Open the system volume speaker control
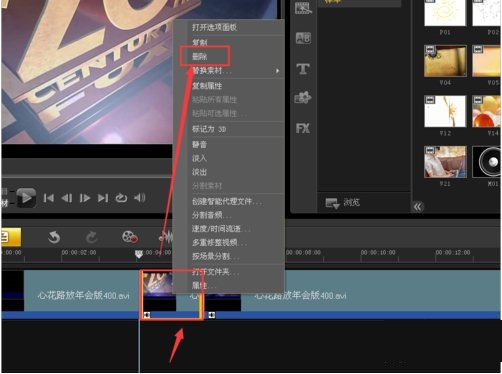Viewport: 502px width, 374px height. (140, 198)
